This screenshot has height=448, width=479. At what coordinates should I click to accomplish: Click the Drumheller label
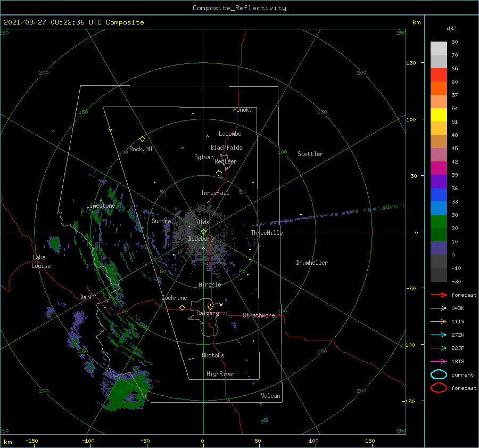pos(312,263)
